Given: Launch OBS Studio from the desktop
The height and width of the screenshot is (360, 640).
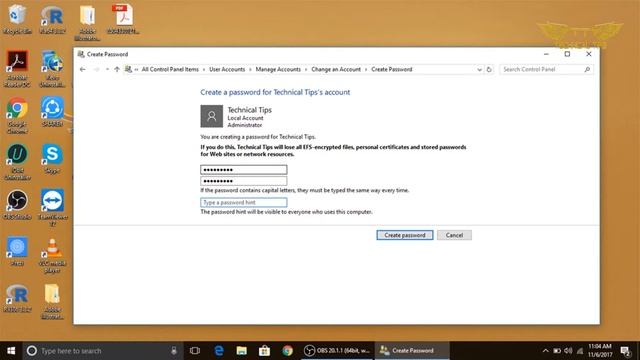Looking at the screenshot, I should [17, 205].
